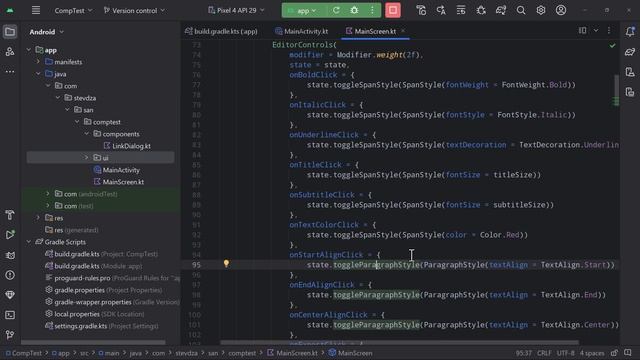Viewport: 640px width, 360px height.
Task: Expand the manifests folder
Action: (x=38, y=62)
